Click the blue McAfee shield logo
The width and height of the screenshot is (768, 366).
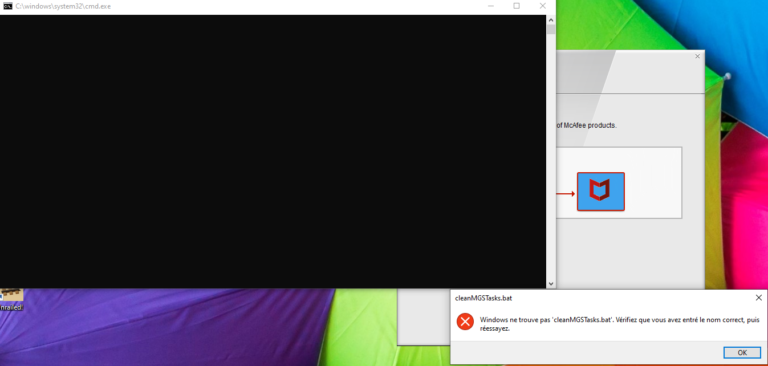coord(600,191)
